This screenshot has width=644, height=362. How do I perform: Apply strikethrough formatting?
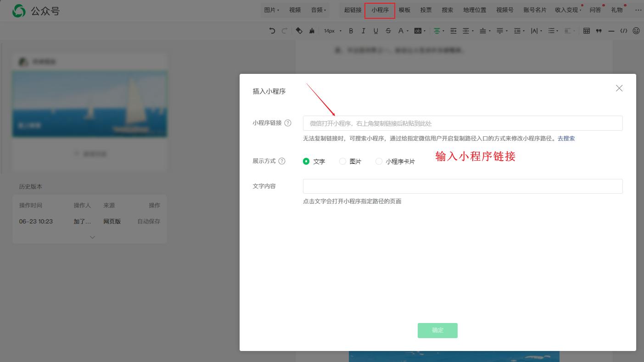[388, 31]
